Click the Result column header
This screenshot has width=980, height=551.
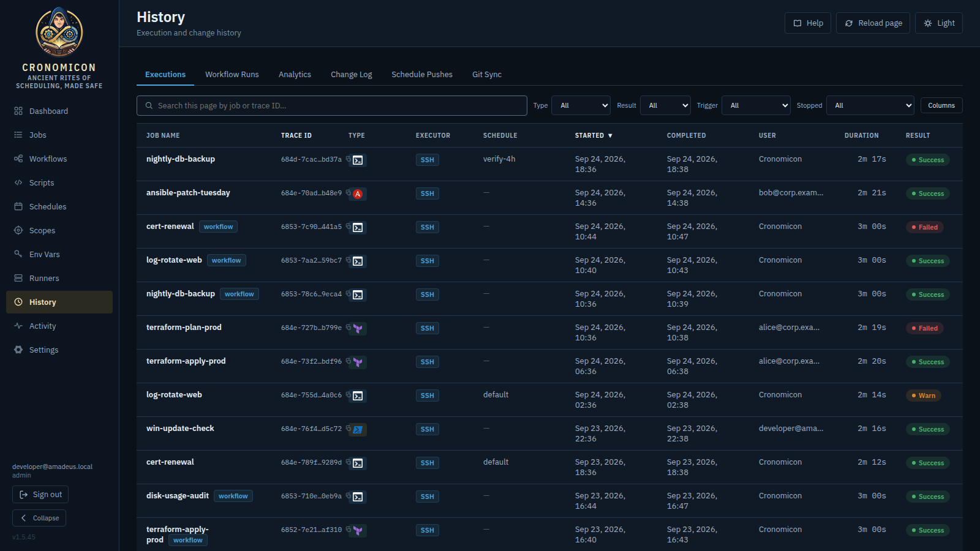pos(918,135)
